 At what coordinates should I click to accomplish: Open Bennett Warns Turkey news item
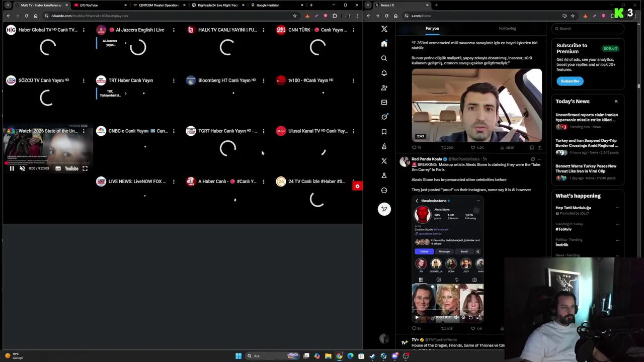click(x=587, y=172)
